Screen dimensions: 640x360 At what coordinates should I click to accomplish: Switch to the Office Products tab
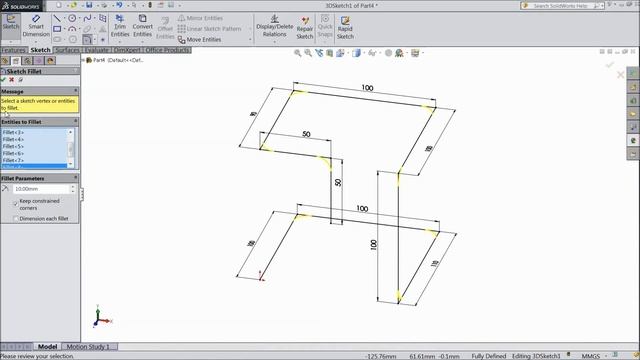[x=167, y=50]
